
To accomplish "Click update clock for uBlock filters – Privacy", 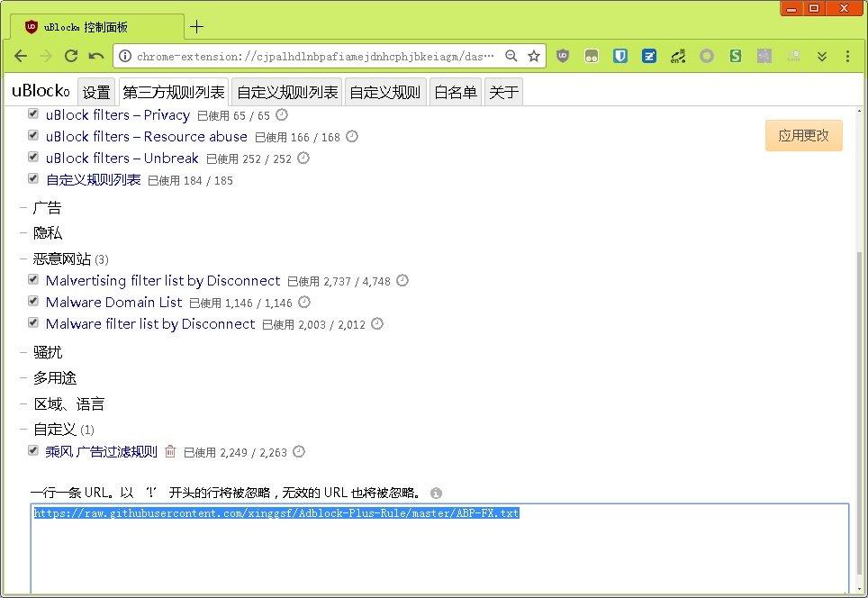I will 282,114.
